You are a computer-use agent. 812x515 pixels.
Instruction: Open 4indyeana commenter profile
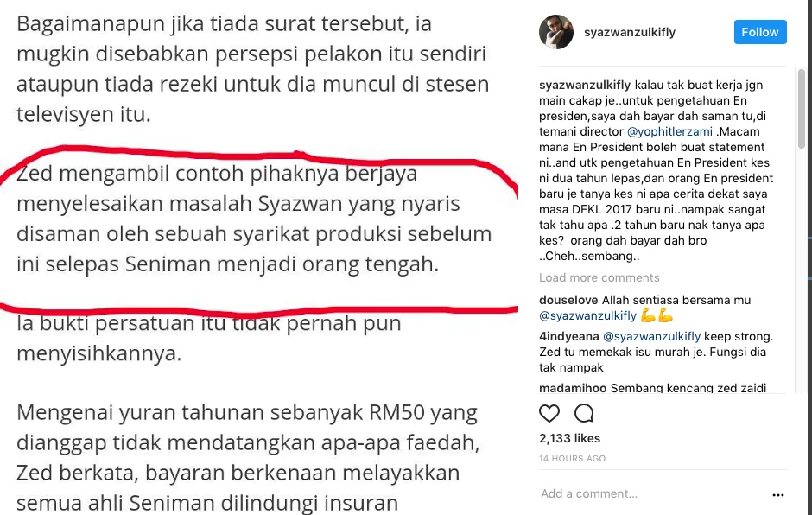click(x=569, y=336)
